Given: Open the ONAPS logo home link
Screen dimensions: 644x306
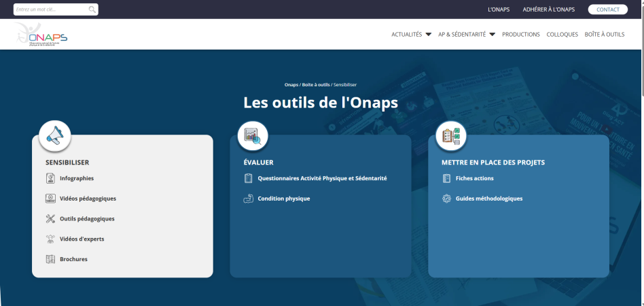Looking at the screenshot, I should coord(41,34).
